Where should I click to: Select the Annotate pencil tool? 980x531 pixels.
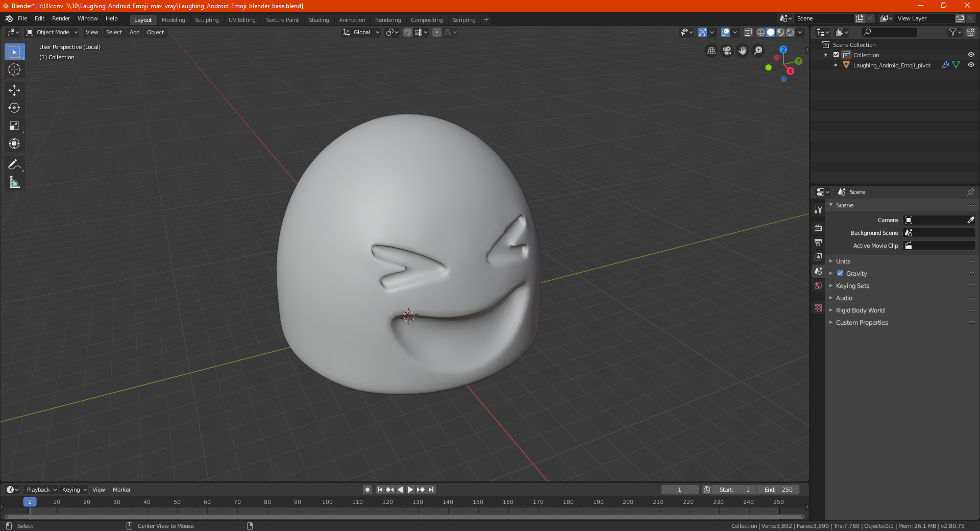click(14, 164)
